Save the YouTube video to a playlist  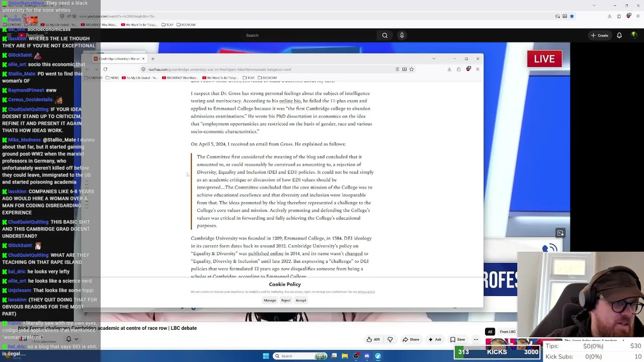458,339
